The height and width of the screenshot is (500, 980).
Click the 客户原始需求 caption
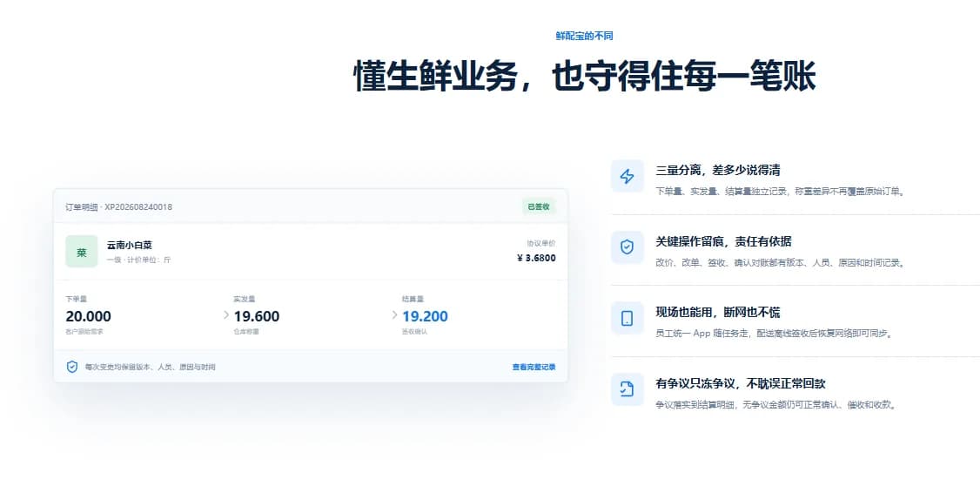tap(84, 332)
